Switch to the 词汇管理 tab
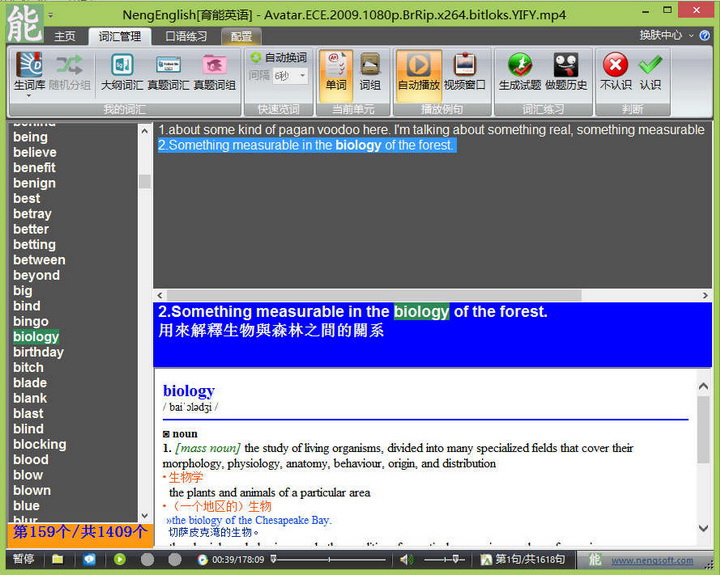 coord(120,36)
